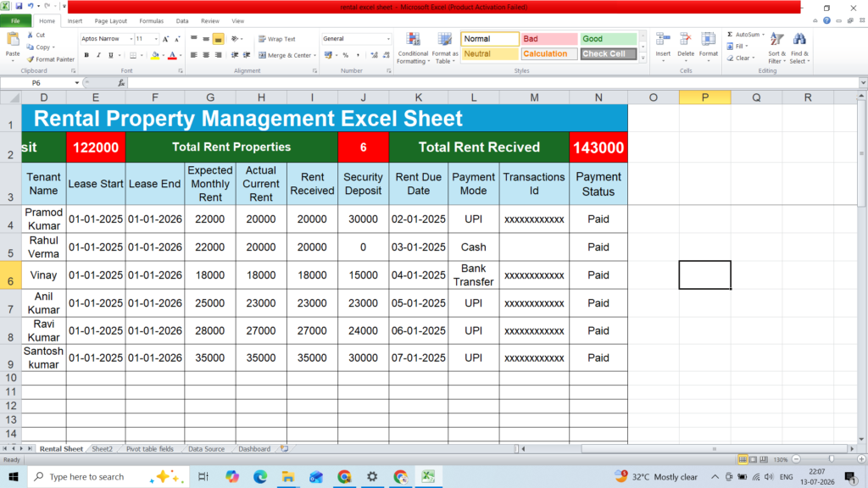Viewport: 868px width, 488px height.
Task: Toggle middle vertical alignment
Action: [x=206, y=39]
